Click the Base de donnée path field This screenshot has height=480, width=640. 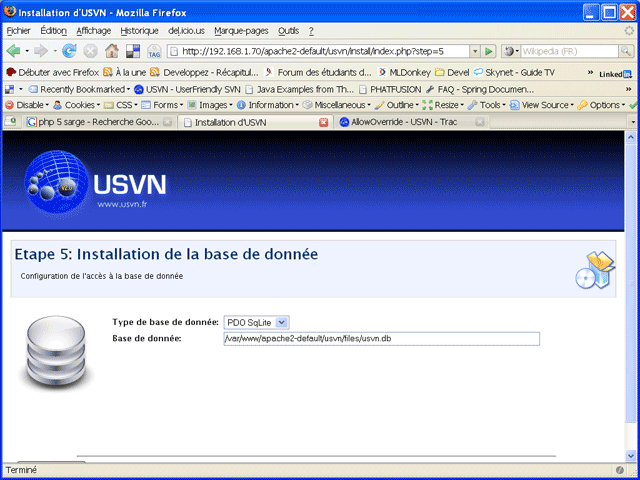(382, 339)
